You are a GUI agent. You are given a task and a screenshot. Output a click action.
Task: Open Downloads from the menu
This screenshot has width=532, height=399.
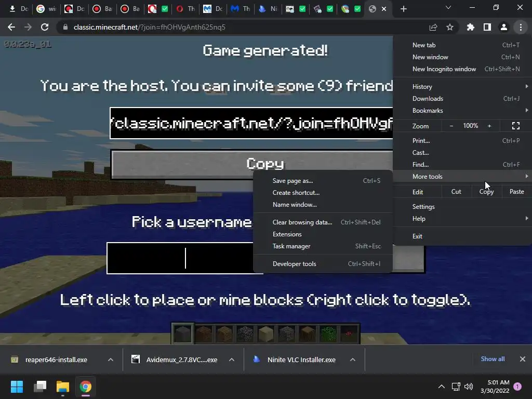pos(462,98)
